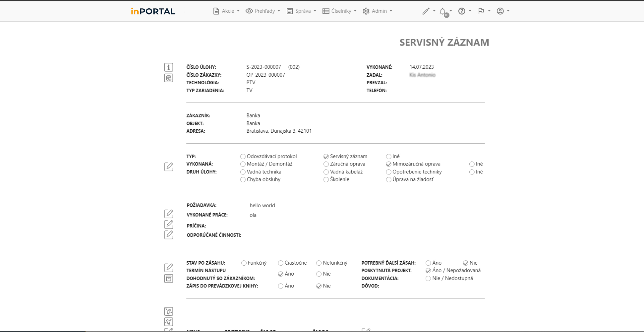Expand the flag language dropdown

coord(489,11)
